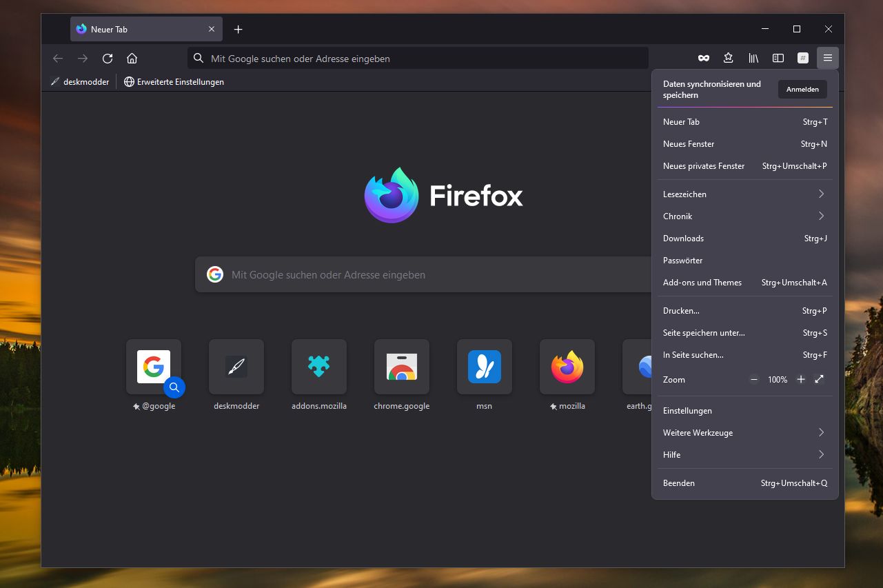This screenshot has width=883, height=588.
Task: Close the hamburger application menu
Action: point(828,59)
